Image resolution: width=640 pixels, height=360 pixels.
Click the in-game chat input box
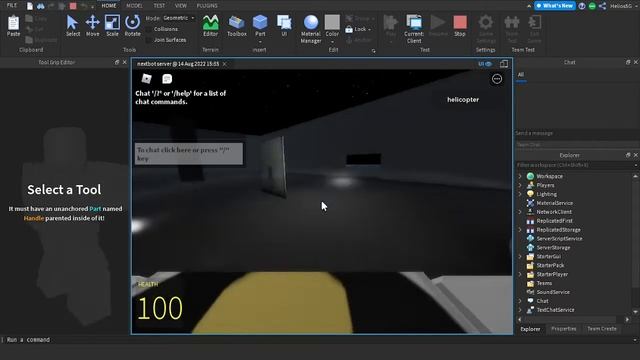tap(189, 154)
